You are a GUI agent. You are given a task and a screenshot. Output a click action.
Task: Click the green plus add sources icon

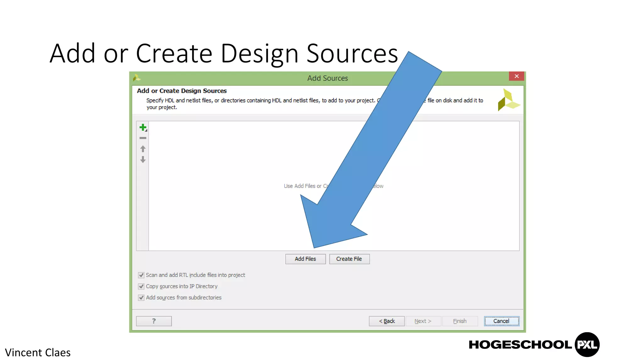(143, 127)
